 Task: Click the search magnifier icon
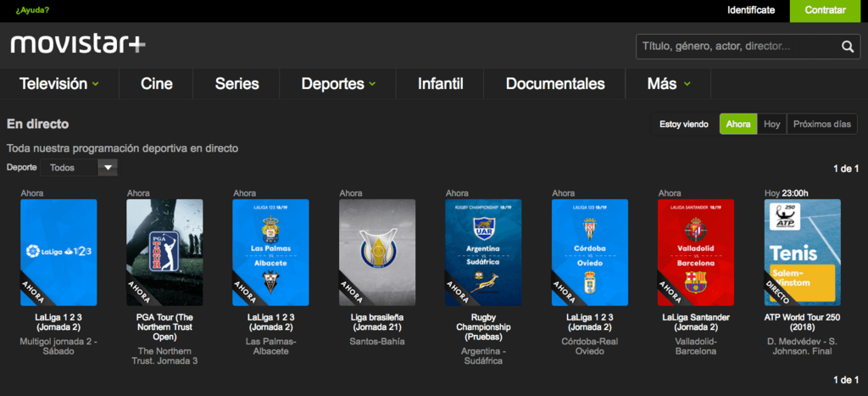click(x=847, y=47)
